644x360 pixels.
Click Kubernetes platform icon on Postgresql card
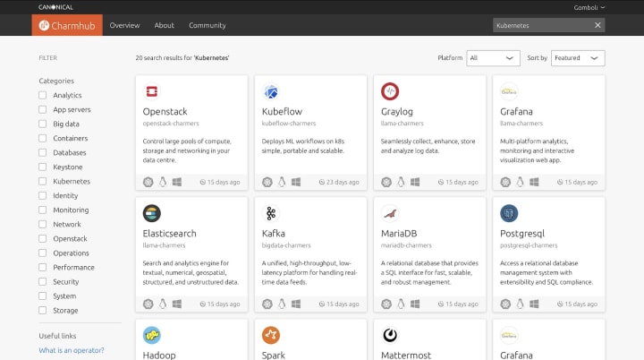coord(505,304)
